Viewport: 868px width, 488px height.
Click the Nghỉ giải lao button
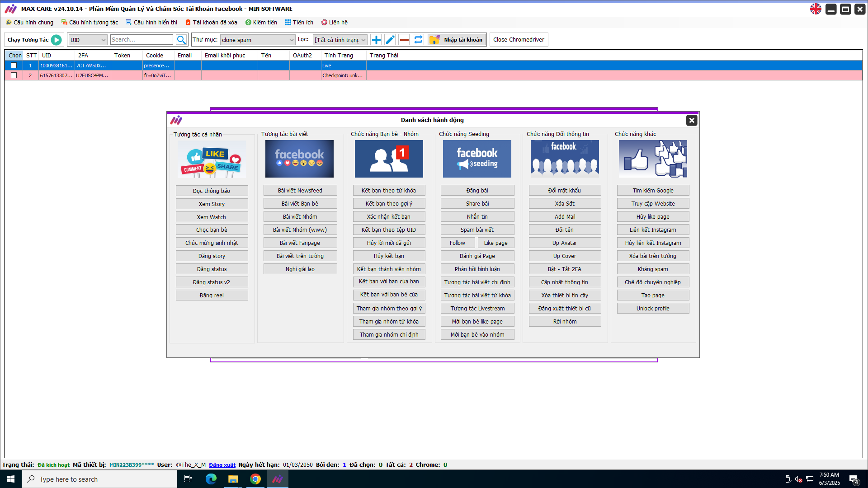pyautogui.click(x=300, y=269)
